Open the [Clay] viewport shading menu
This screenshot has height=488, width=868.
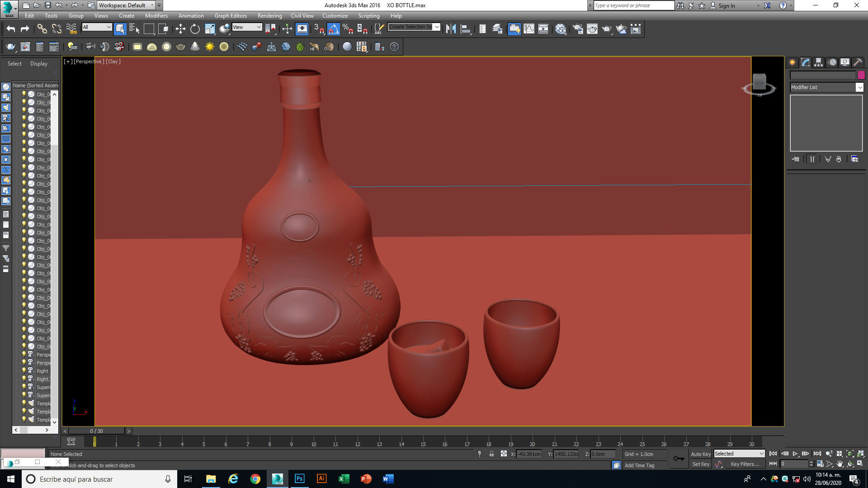coord(113,61)
